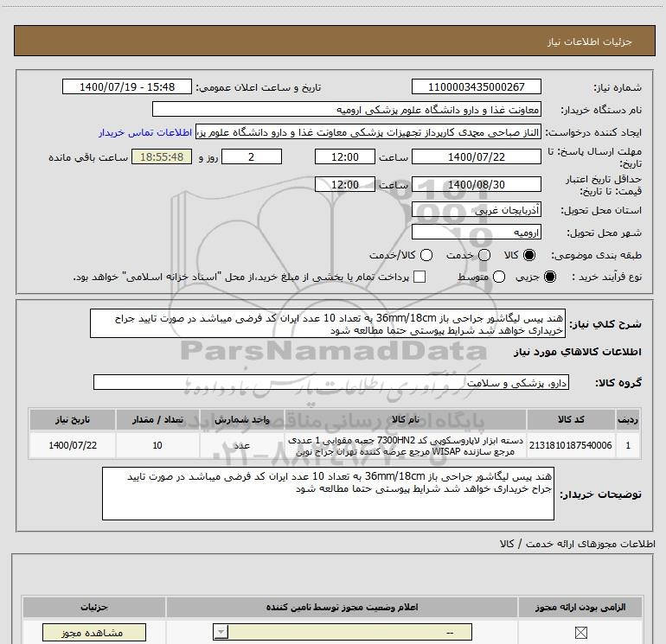This screenshot has height=644, width=666.
Task: Click the اطلاعات مجوزهای ارائه خدمت / کالا heading
Action: tap(578, 544)
